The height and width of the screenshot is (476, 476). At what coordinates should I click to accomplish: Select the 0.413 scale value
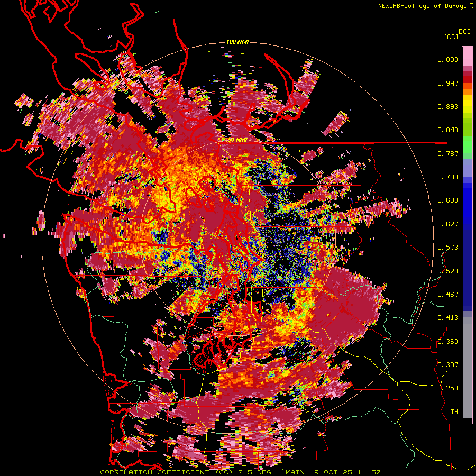tap(448, 318)
